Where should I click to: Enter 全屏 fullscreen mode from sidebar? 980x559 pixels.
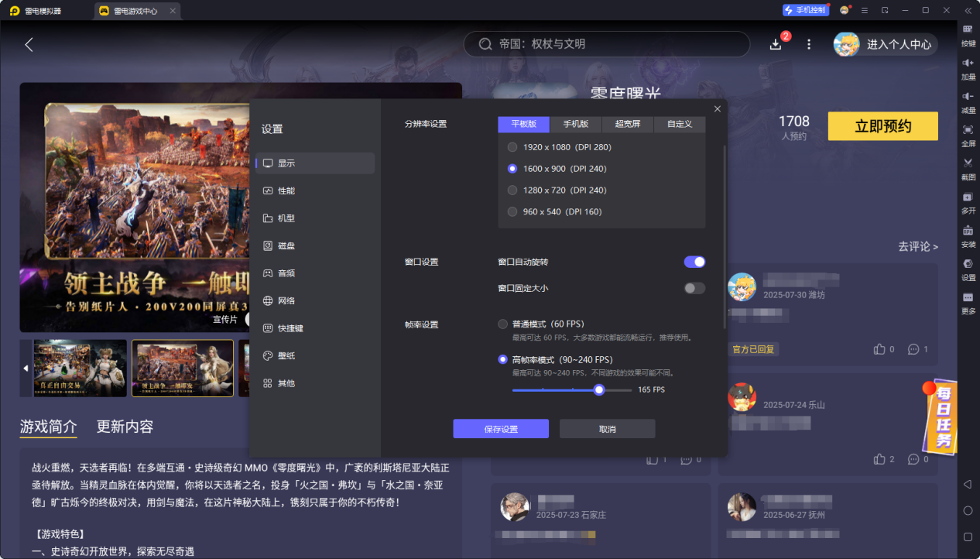click(x=968, y=135)
